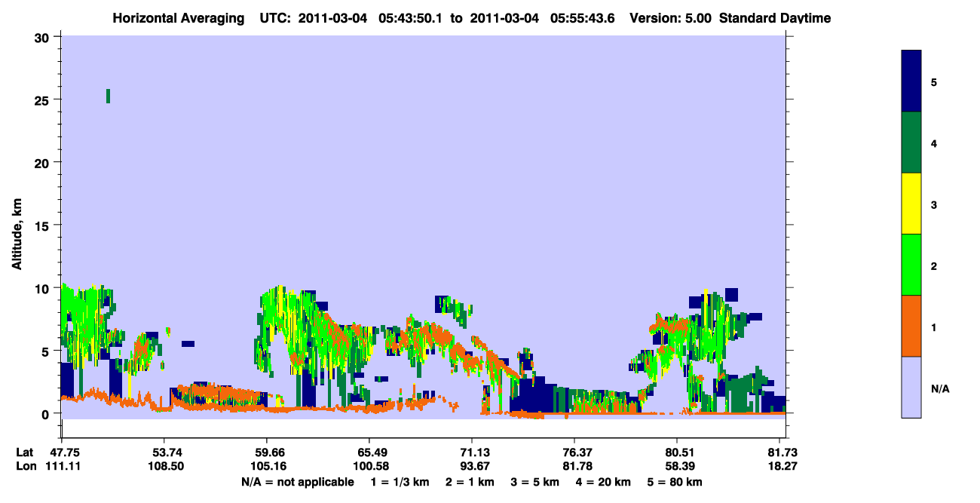
Task: Click 'Version: 5.00' text in title
Action: (x=669, y=17)
